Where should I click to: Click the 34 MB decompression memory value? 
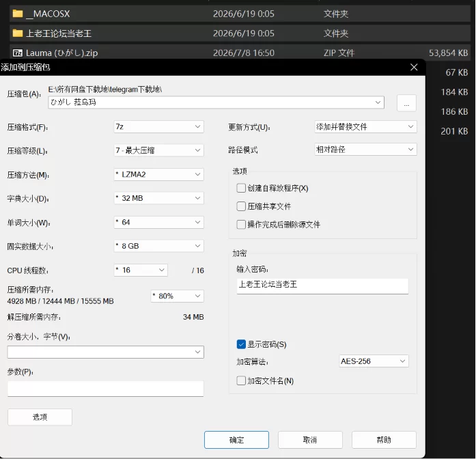click(193, 317)
